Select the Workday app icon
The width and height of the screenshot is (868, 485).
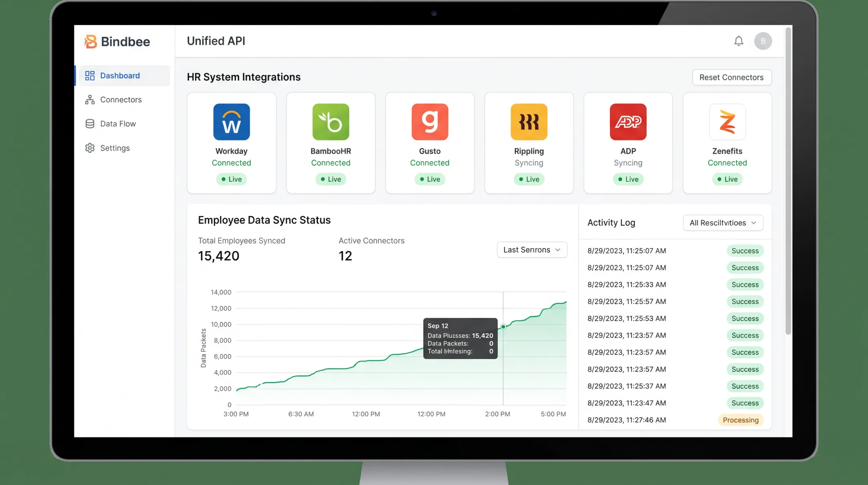tap(231, 122)
